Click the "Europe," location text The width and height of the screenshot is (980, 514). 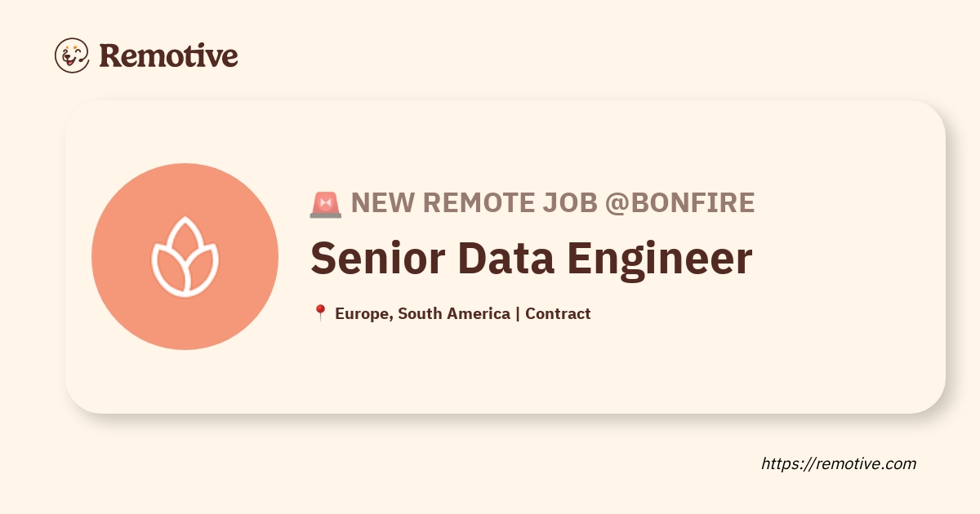(x=363, y=313)
